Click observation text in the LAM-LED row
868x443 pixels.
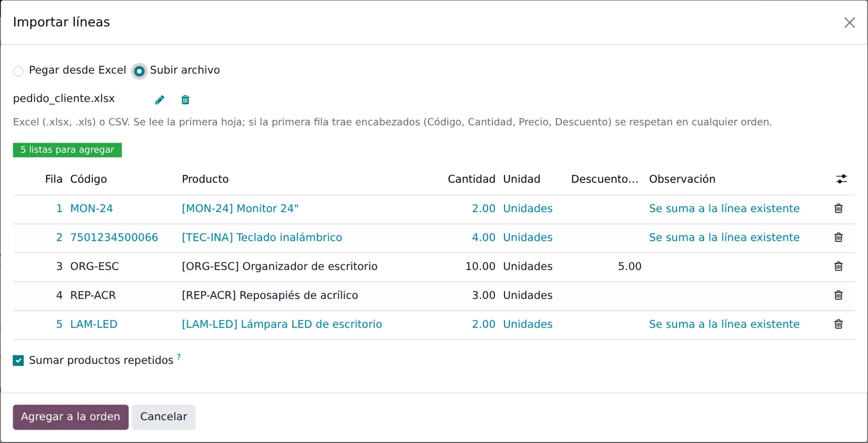[724, 324]
